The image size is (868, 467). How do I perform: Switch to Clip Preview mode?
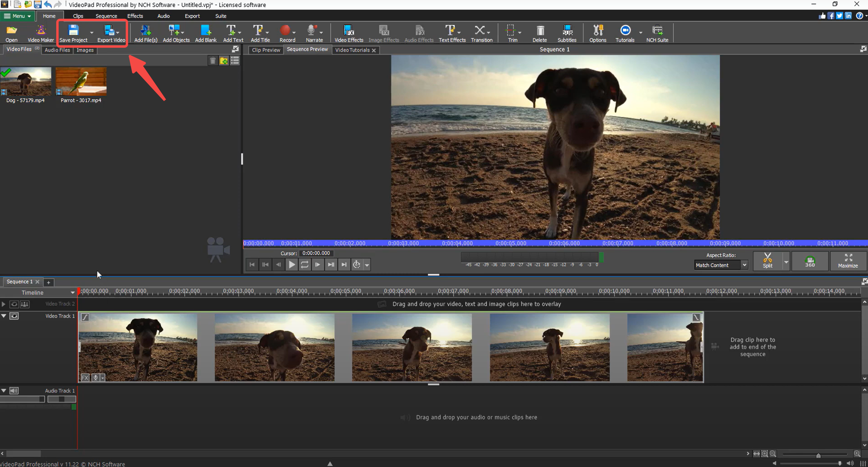point(266,50)
